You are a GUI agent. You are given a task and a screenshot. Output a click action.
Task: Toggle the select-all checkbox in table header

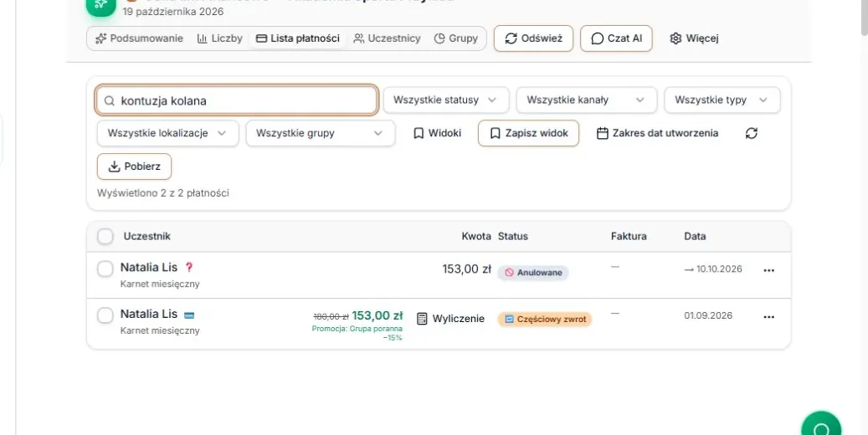pyautogui.click(x=105, y=236)
